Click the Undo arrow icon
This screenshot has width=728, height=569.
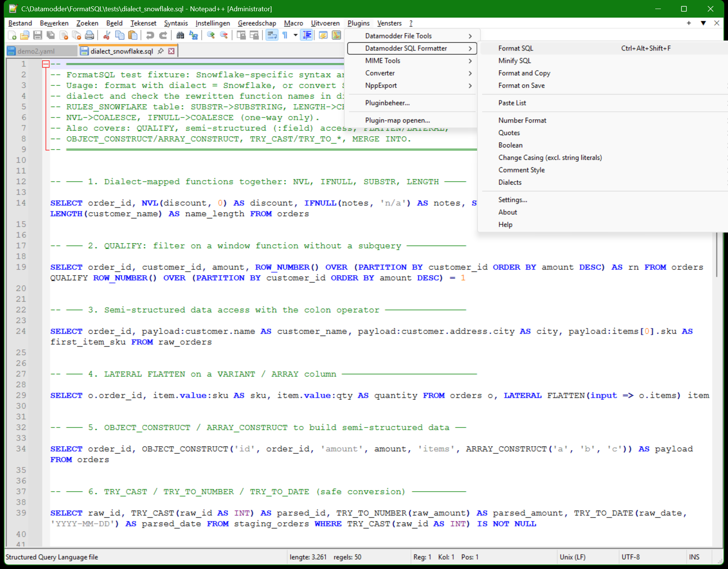point(150,35)
